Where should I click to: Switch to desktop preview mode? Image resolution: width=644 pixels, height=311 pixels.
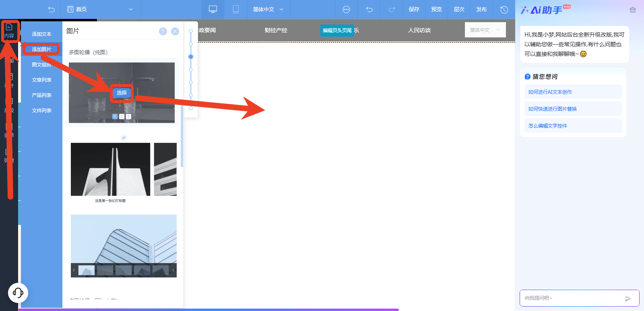(x=213, y=9)
